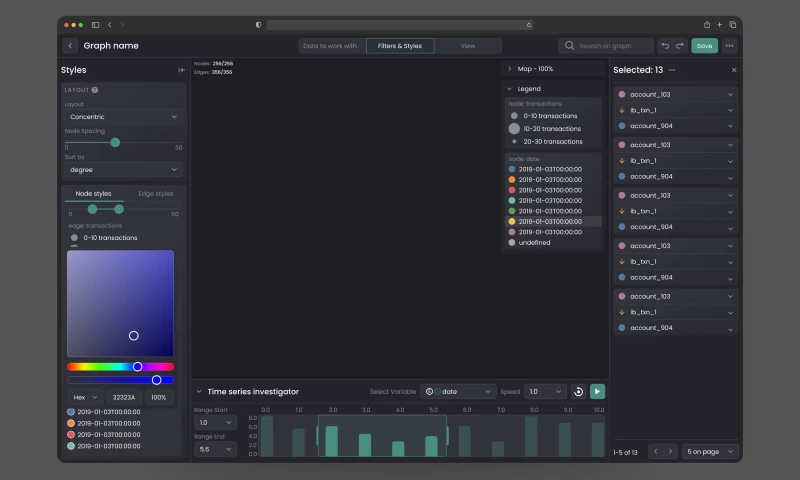Click the right handle of the timeline range selection

pyautogui.click(x=447, y=436)
